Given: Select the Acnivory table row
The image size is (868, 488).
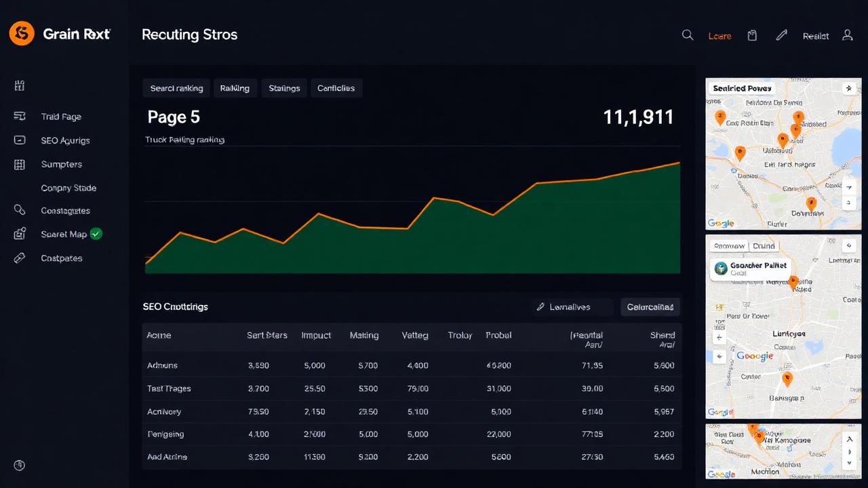Looking at the screenshot, I should pos(412,411).
